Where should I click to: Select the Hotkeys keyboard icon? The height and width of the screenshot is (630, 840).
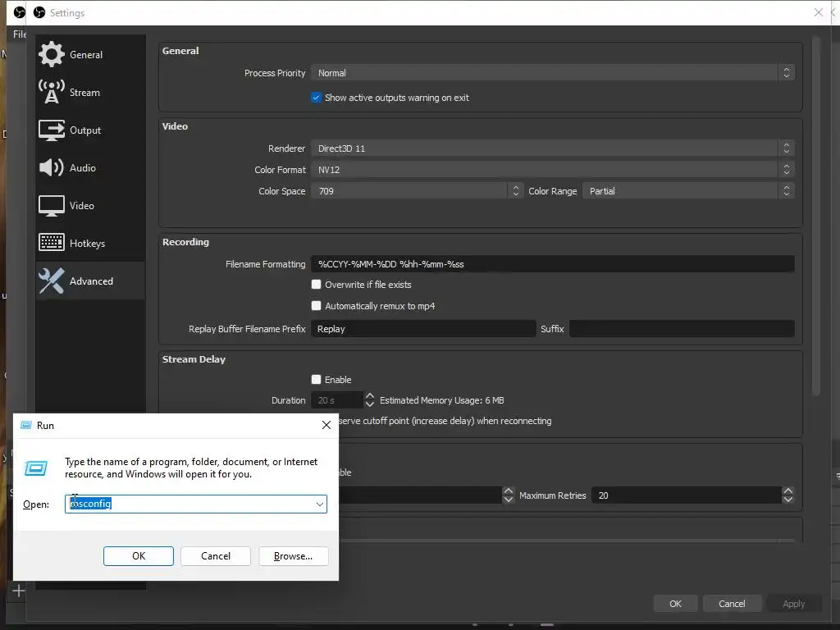(x=52, y=243)
